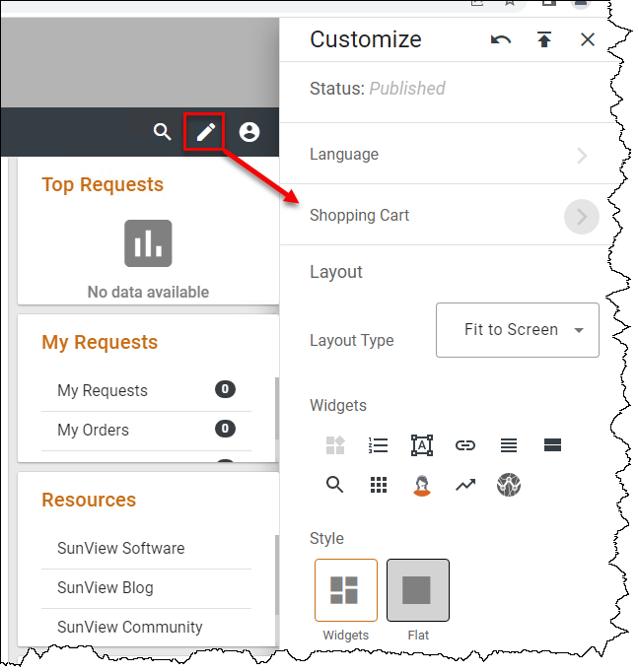Open My Orders list item

(x=146, y=431)
